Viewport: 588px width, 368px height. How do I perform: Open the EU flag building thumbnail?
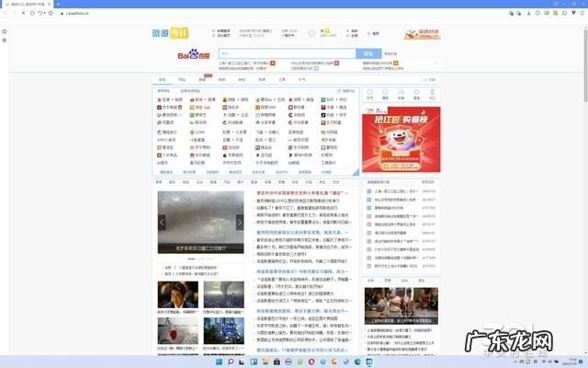click(x=224, y=331)
